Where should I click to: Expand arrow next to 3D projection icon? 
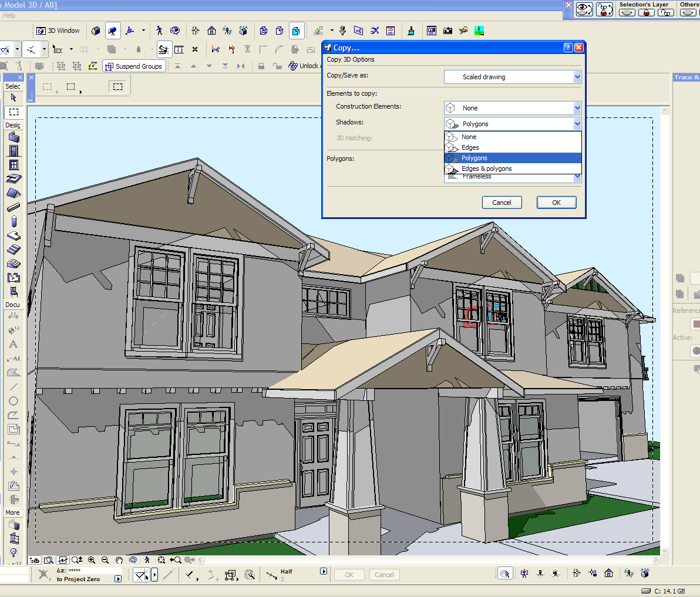(x=143, y=31)
